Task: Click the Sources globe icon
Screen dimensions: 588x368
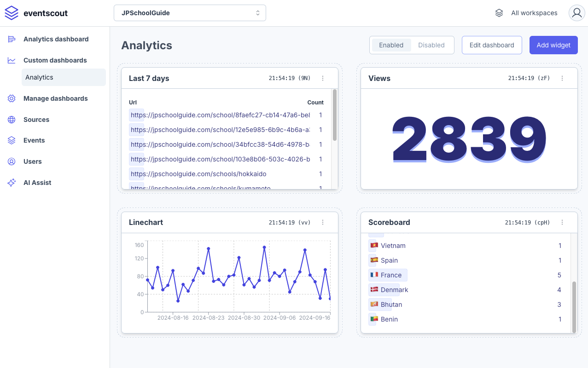Action: click(12, 120)
